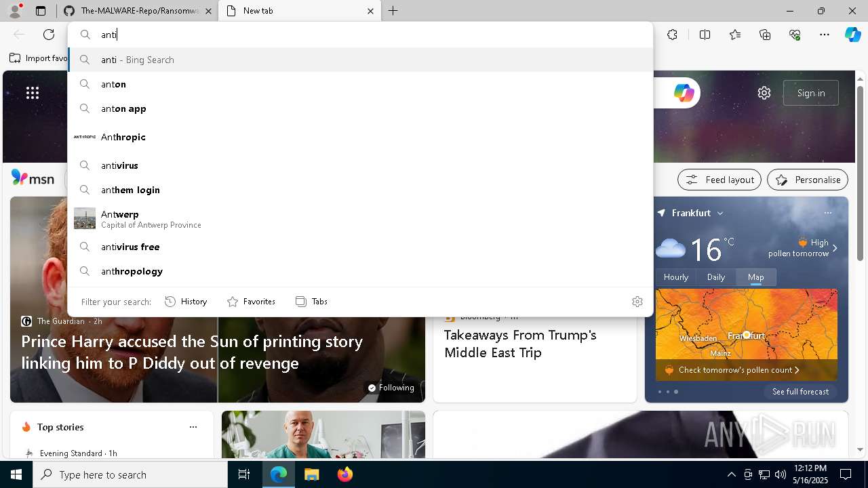Open Collections icon
This screenshot has height=488, width=868.
point(765,35)
